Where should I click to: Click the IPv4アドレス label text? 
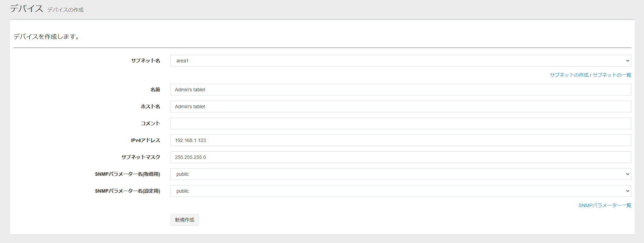tap(145, 140)
